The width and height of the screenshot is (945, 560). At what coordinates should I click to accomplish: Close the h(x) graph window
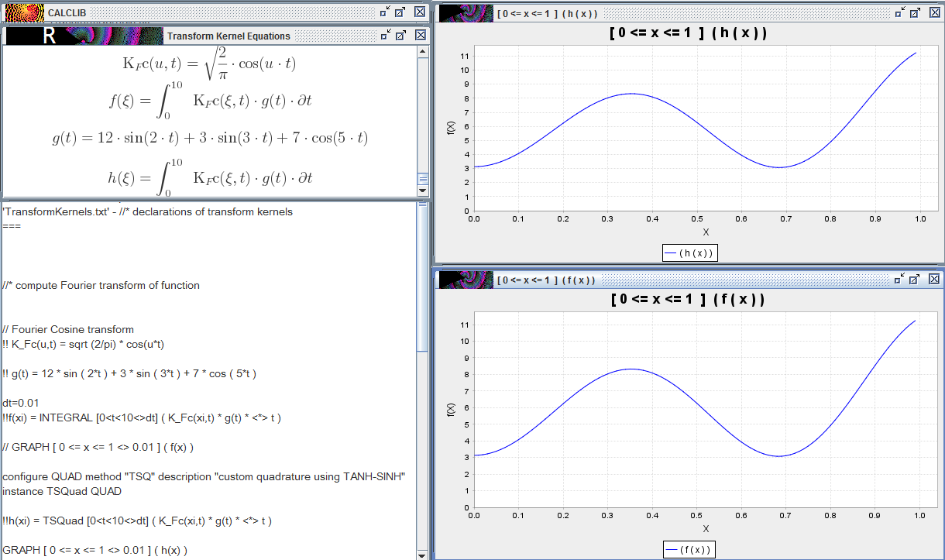coord(934,12)
